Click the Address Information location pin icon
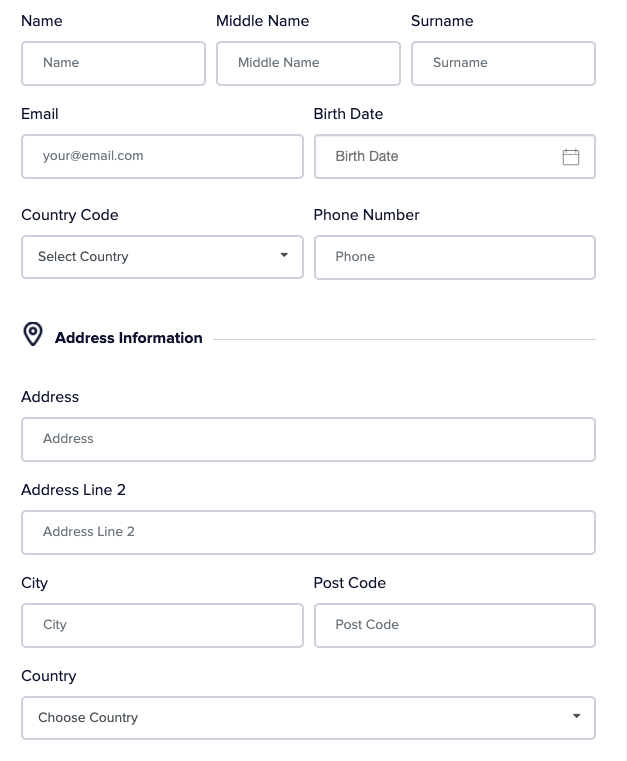Image resolution: width=627 pixels, height=761 pixels. click(33, 334)
